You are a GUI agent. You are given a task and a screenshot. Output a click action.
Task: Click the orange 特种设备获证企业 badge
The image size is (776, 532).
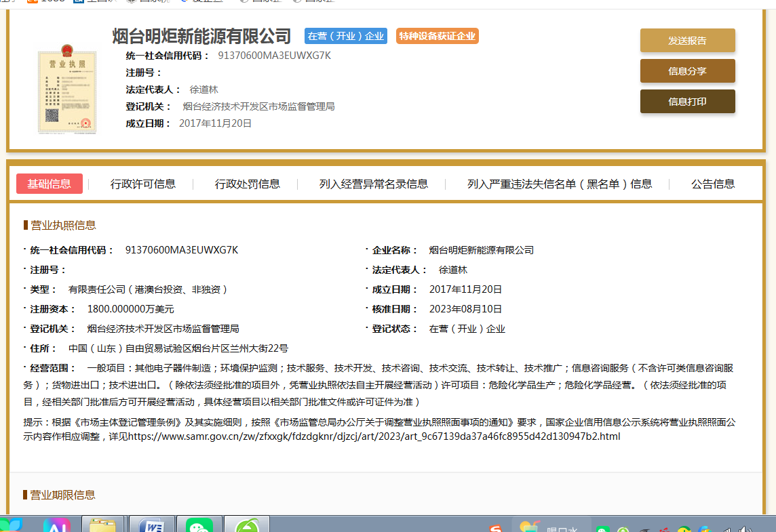438,37
